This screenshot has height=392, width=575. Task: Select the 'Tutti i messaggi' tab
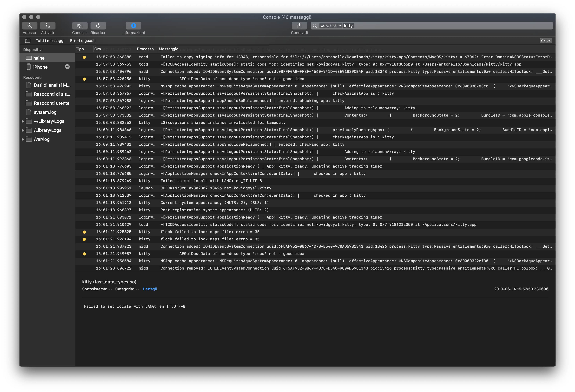point(50,40)
